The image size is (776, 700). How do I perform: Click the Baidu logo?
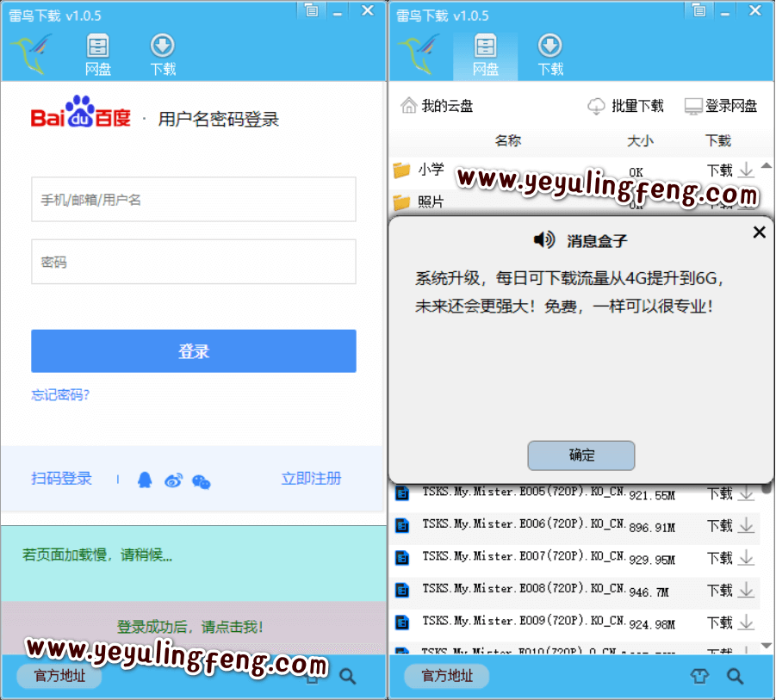81,112
